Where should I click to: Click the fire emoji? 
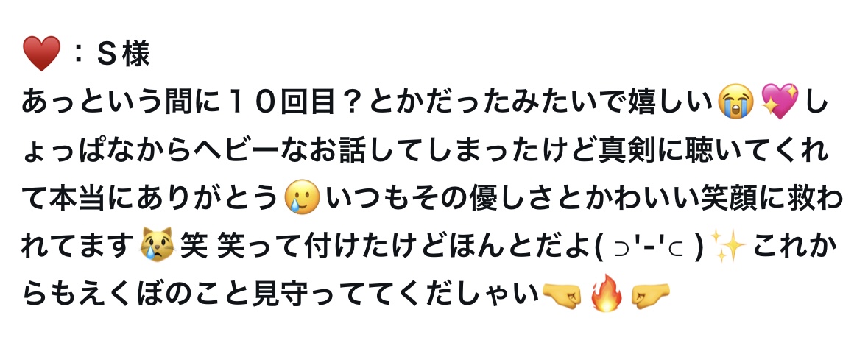pyautogui.click(x=607, y=294)
